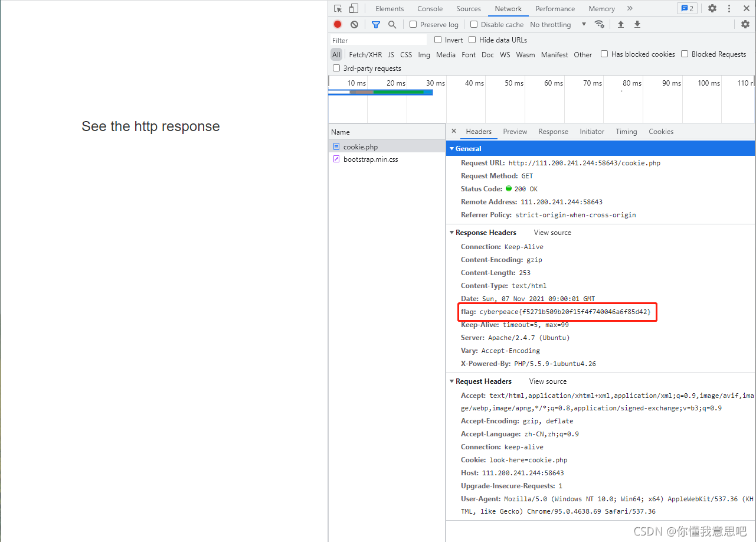The width and height of the screenshot is (756, 542).
Task: Open the Cookies tab
Action: (661, 132)
